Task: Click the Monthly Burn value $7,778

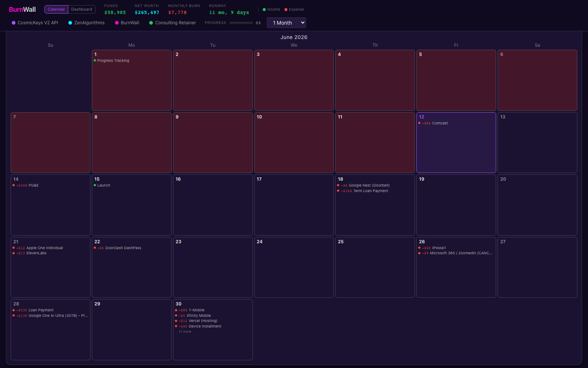Action: (x=178, y=13)
